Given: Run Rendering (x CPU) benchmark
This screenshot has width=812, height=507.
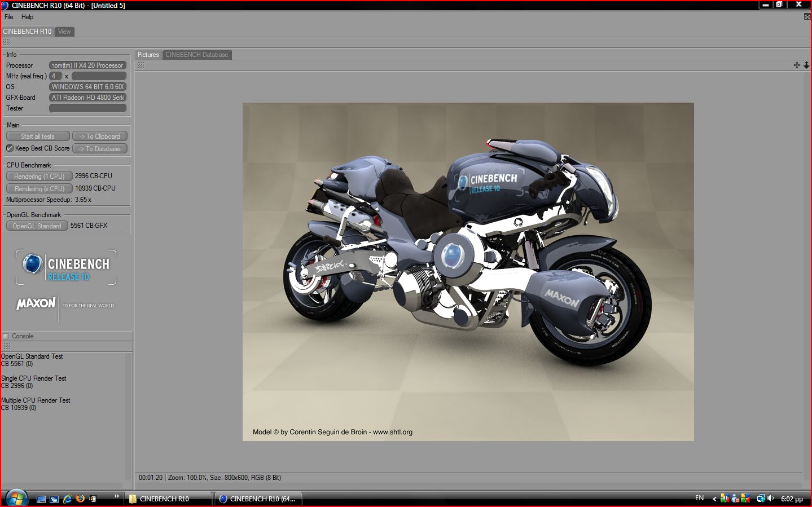Looking at the screenshot, I should 39,189.
